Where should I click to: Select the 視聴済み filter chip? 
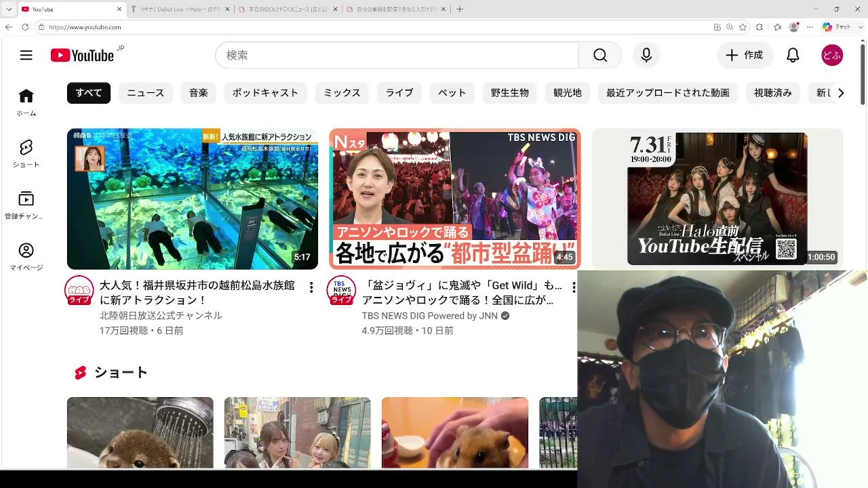pyautogui.click(x=773, y=93)
